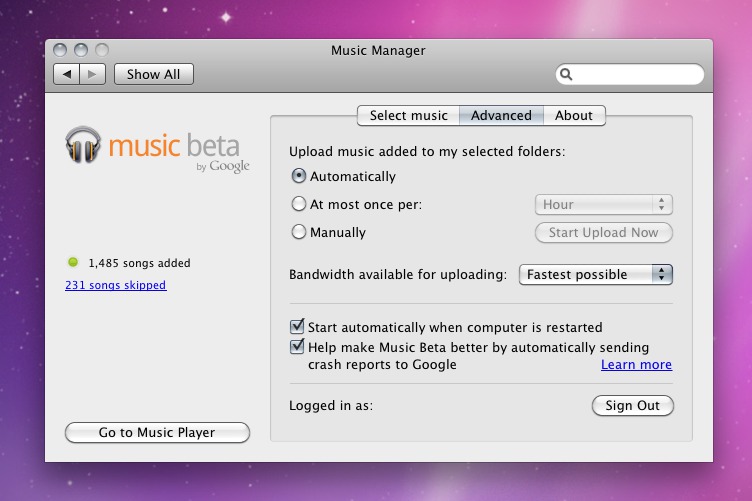Click the green status indicator dot
Image resolution: width=752 pixels, height=501 pixels.
[73, 262]
